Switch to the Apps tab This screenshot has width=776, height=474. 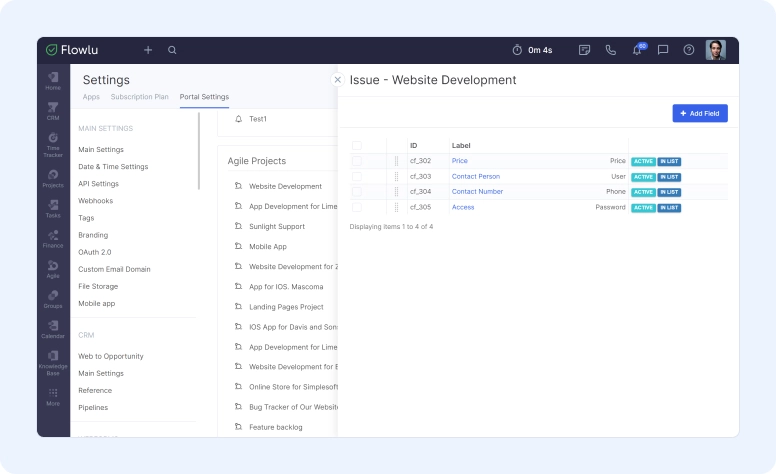[91, 97]
